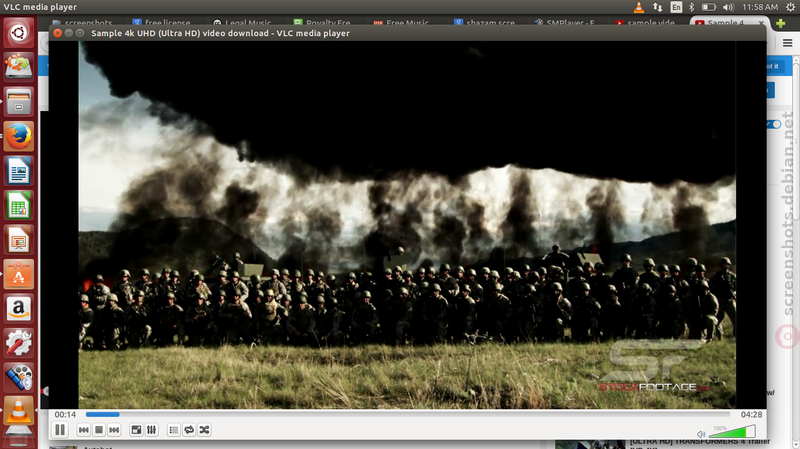Image resolution: width=800 pixels, height=449 pixels.
Task: Stop the video playback
Action: tap(99, 430)
